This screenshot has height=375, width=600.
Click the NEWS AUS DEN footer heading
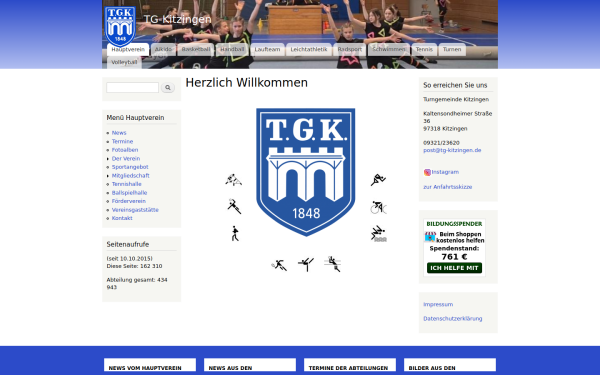230,368
